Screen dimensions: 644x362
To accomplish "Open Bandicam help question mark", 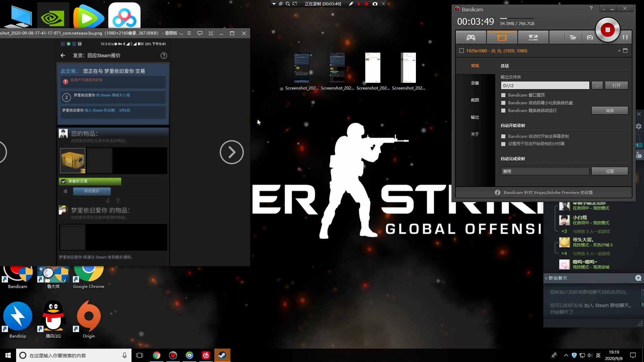I will point(591,8).
